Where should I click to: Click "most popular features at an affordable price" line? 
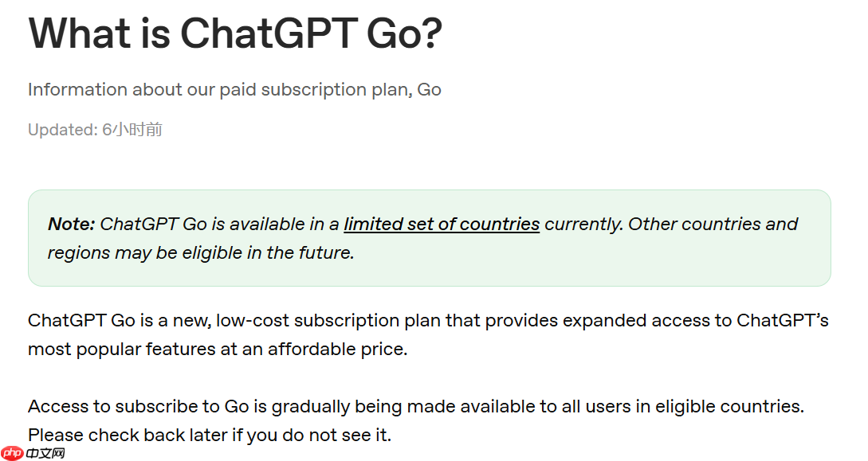click(218, 349)
